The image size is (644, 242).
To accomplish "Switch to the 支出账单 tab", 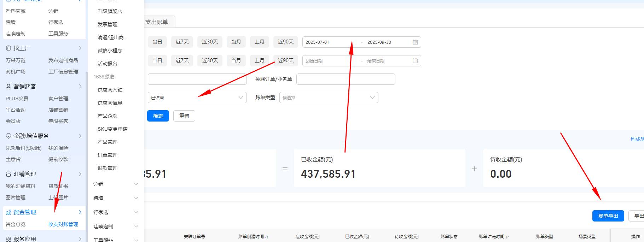I will pos(157,22).
